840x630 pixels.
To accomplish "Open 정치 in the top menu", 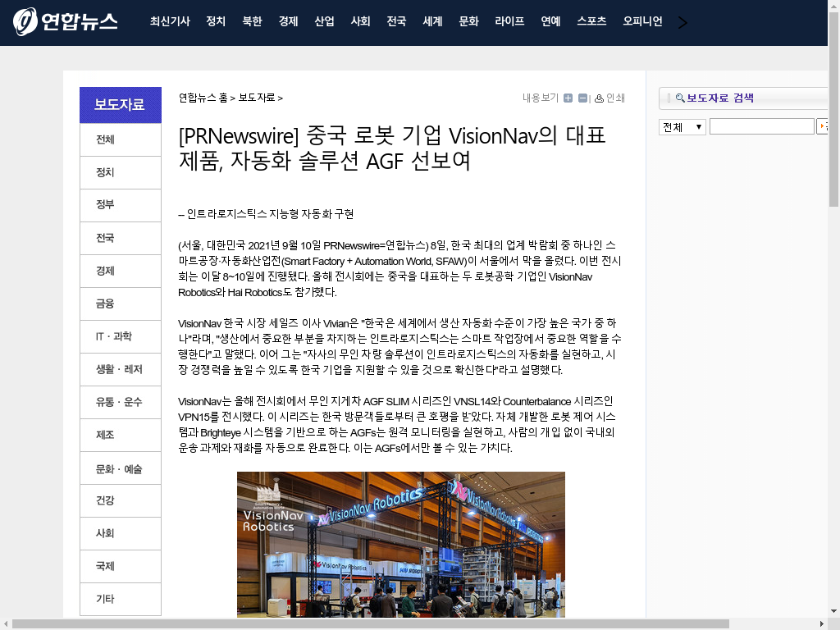I will 216,21.
